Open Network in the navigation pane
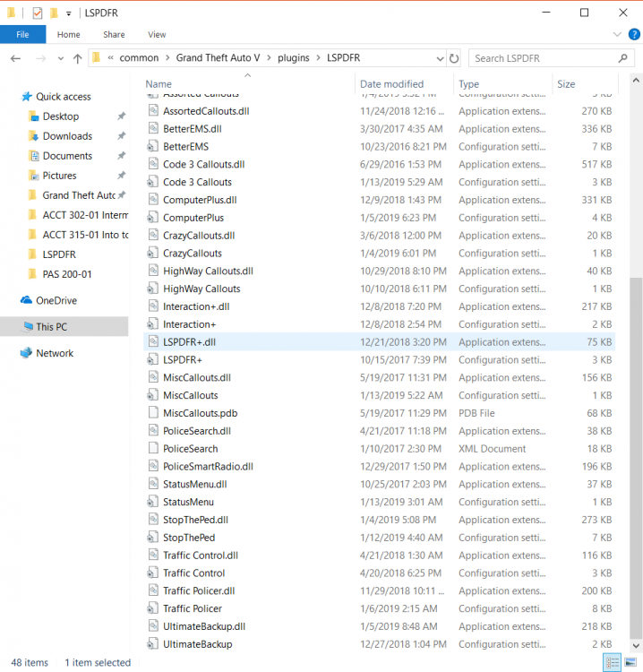643x672 pixels. 55,354
